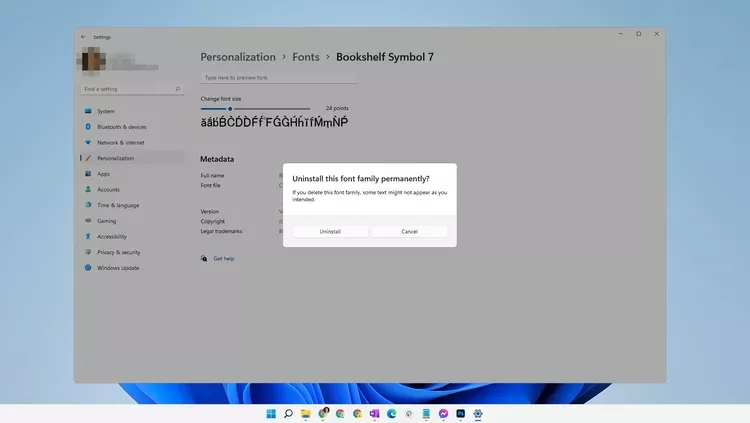Confirm with the Uninstall button
This screenshot has width=750, height=423.
[x=330, y=232]
